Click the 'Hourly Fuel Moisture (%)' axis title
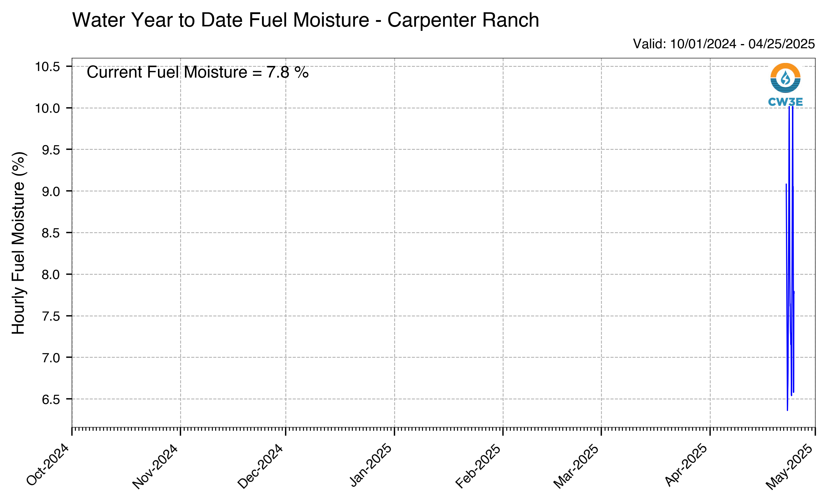 coord(19,243)
